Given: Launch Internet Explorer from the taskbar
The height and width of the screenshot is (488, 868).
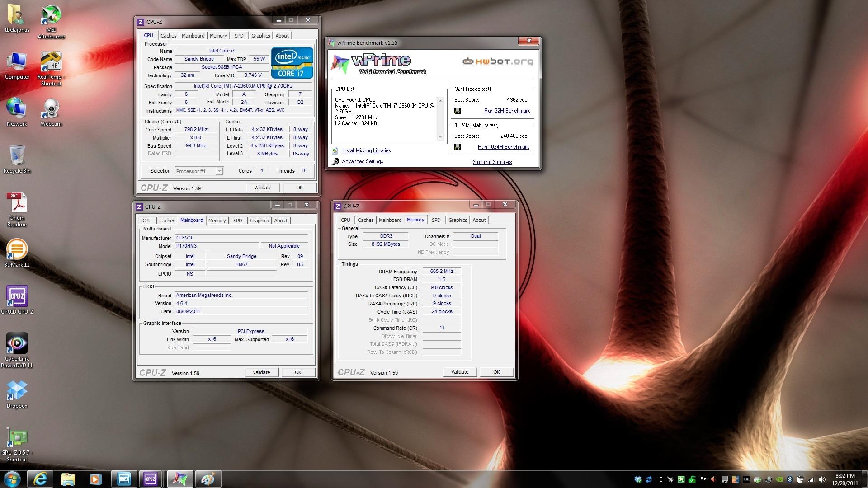Looking at the screenshot, I should point(40,479).
